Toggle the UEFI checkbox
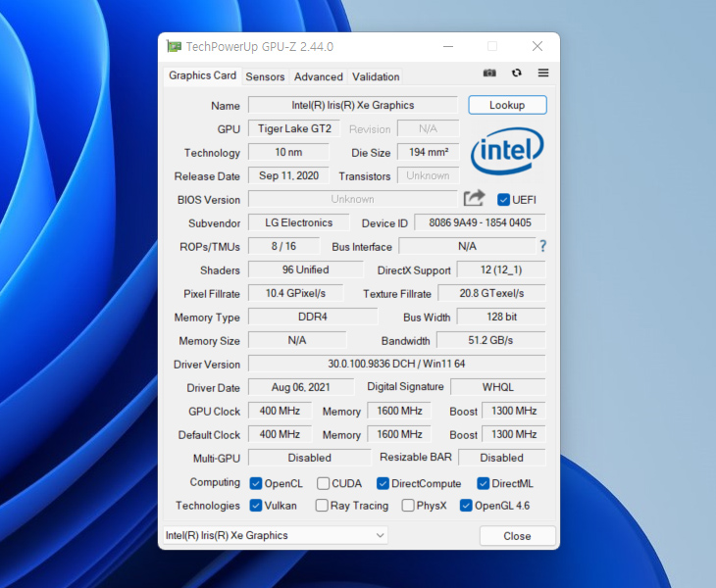Viewport: 716px width, 588px height. click(x=503, y=200)
